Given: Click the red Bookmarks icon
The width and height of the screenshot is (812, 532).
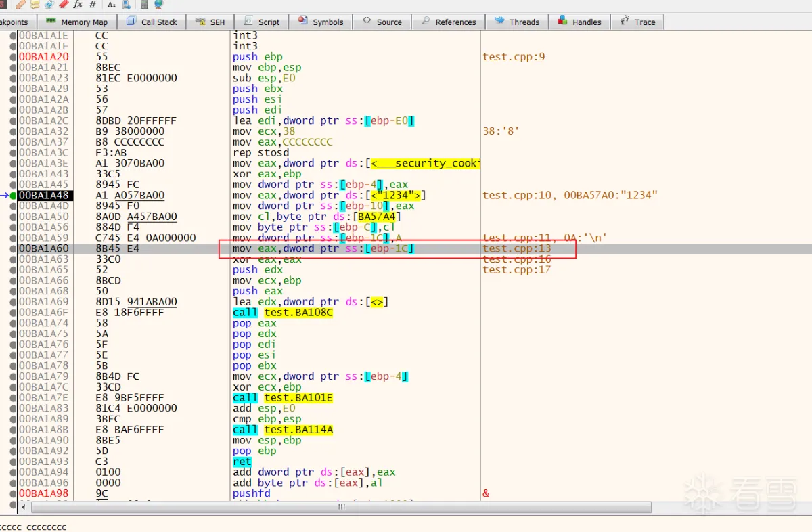Looking at the screenshot, I should 64,4.
